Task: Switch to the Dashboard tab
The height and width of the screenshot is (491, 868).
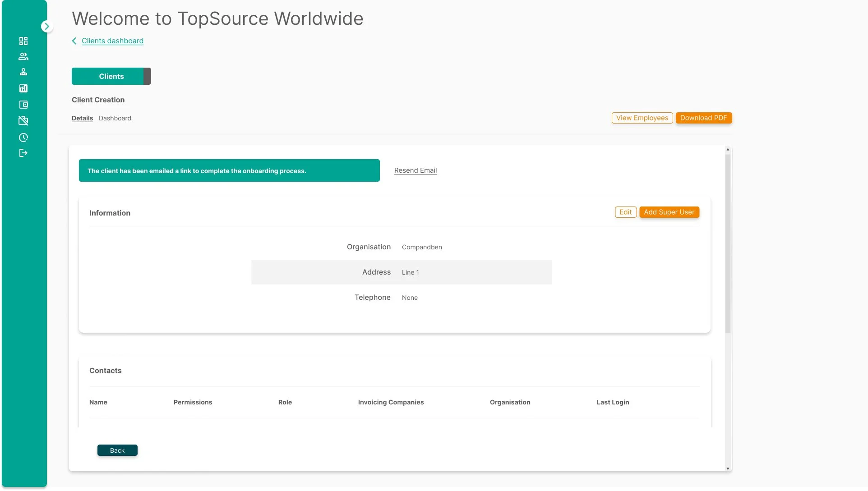Action: (115, 118)
